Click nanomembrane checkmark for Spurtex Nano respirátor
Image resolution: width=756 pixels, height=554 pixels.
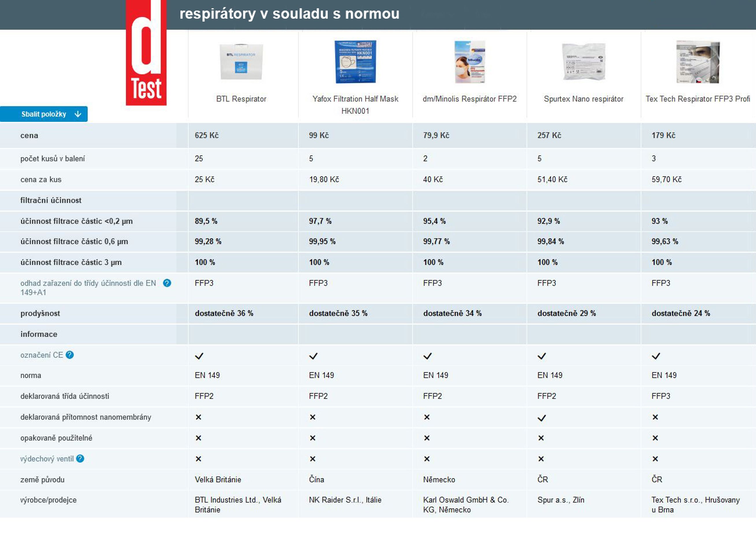[542, 418]
